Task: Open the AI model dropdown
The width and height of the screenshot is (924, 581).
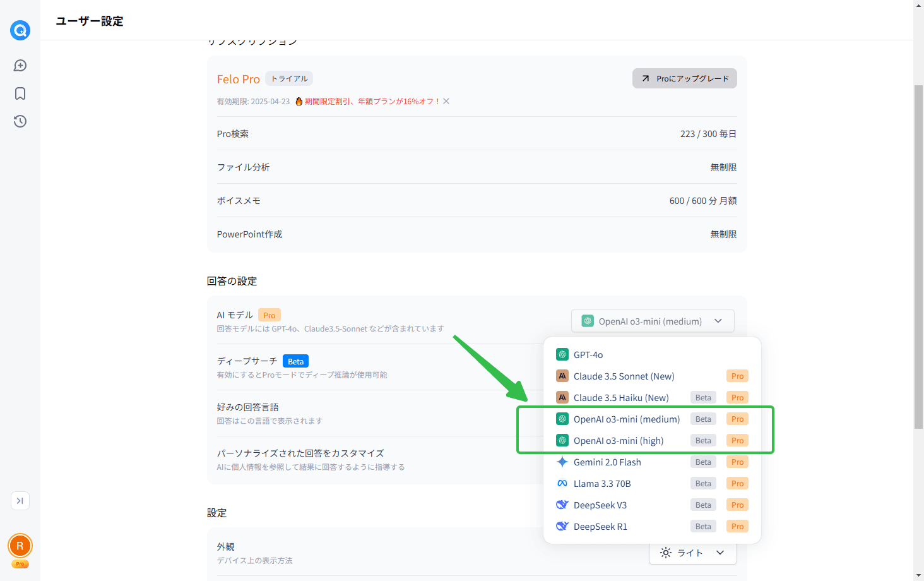Action: 653,321
